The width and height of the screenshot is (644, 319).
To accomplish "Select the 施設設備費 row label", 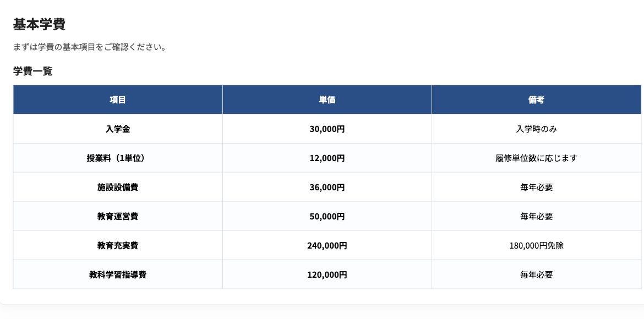I will [118, 187].
